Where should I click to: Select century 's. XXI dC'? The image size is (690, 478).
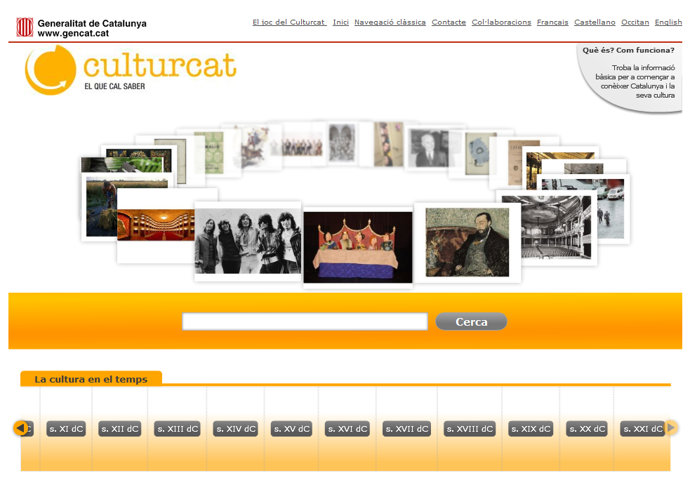click(x=642, y=429)
